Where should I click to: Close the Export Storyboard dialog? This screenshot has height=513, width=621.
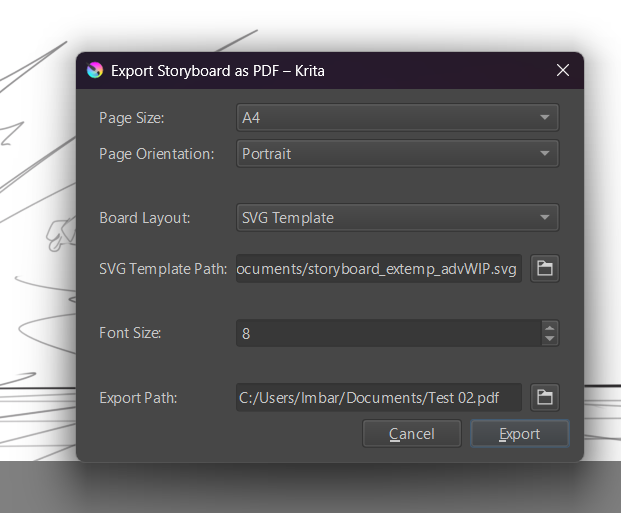pyautogui.click(x=563, y=71)
